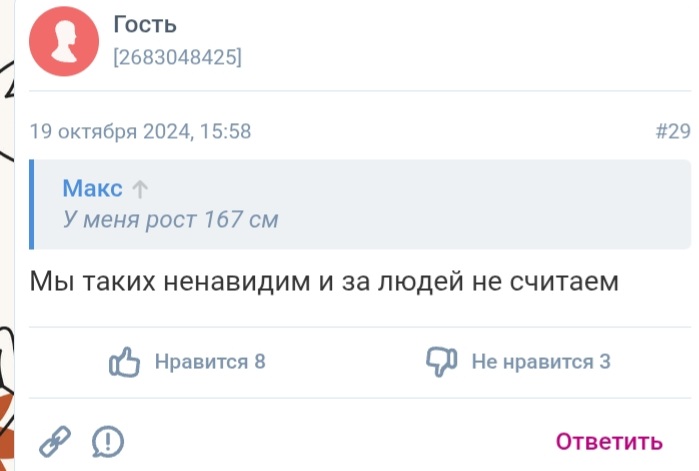Click the thumbs-up like icon
Viewport: 699px width, 471px height.
(123, 362)
